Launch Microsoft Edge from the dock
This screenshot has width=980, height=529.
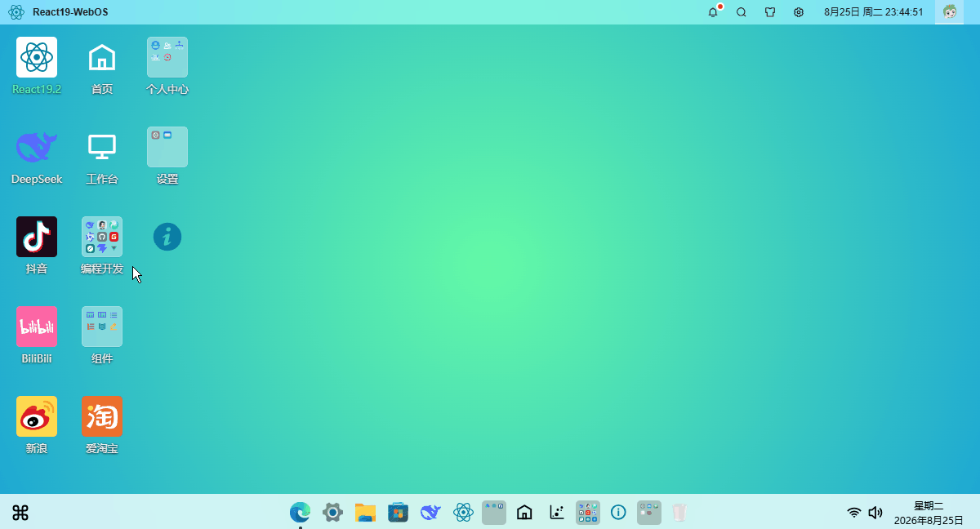pyautogui.click(x=300, y=513)
